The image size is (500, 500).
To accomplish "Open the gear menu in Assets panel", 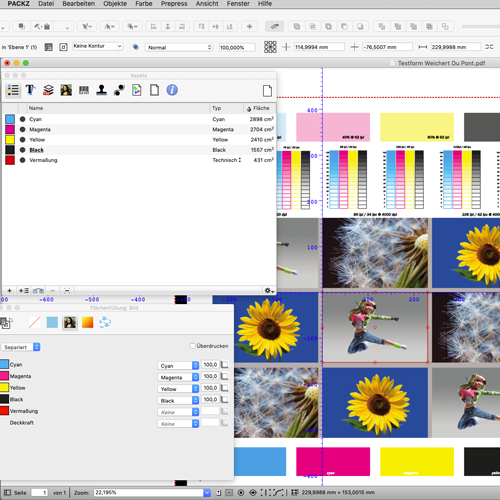I will coord(269,291).
